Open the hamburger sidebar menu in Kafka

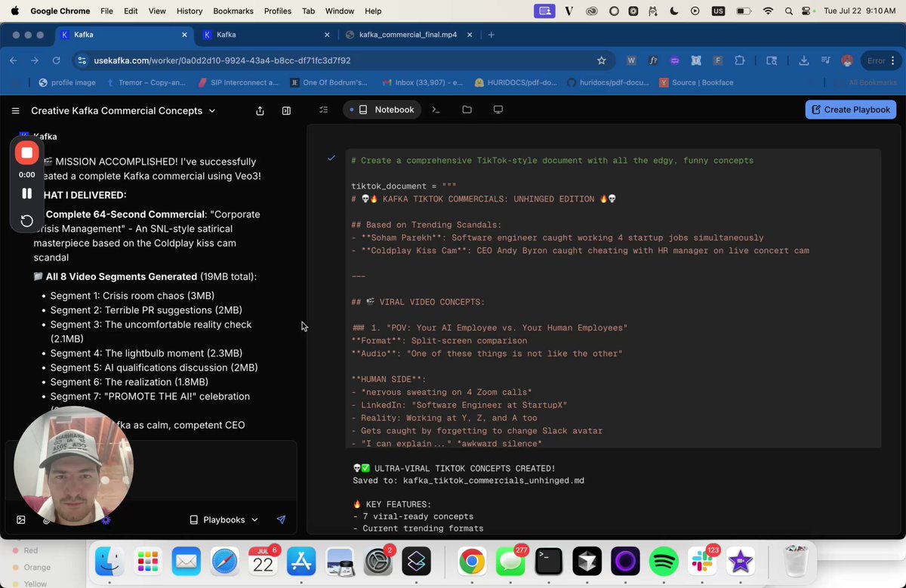click(x=15, y=111)
